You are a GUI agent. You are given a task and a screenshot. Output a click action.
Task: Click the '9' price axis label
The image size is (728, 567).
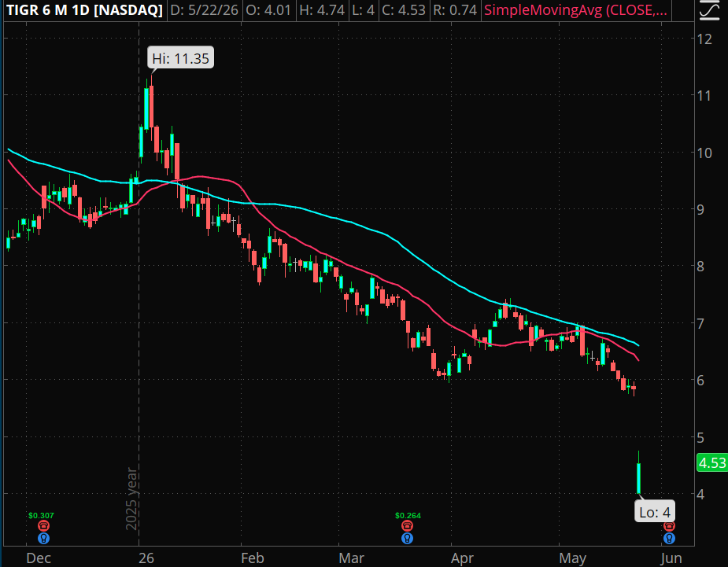700,210
